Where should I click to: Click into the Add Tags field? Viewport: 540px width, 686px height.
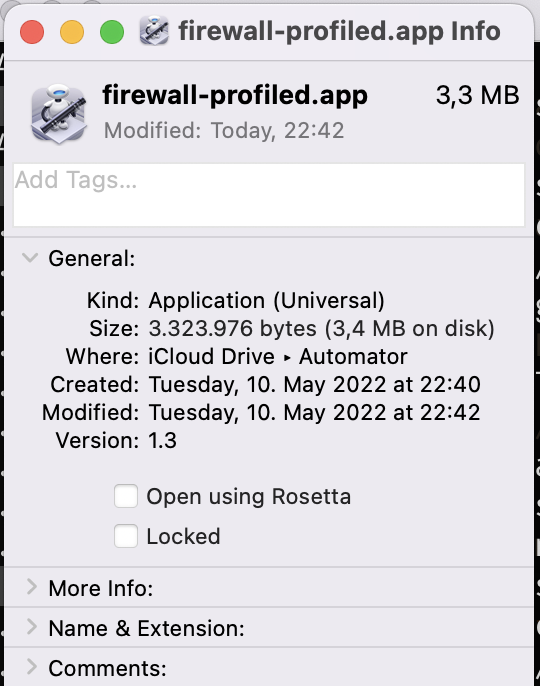[x=269, y=195]
